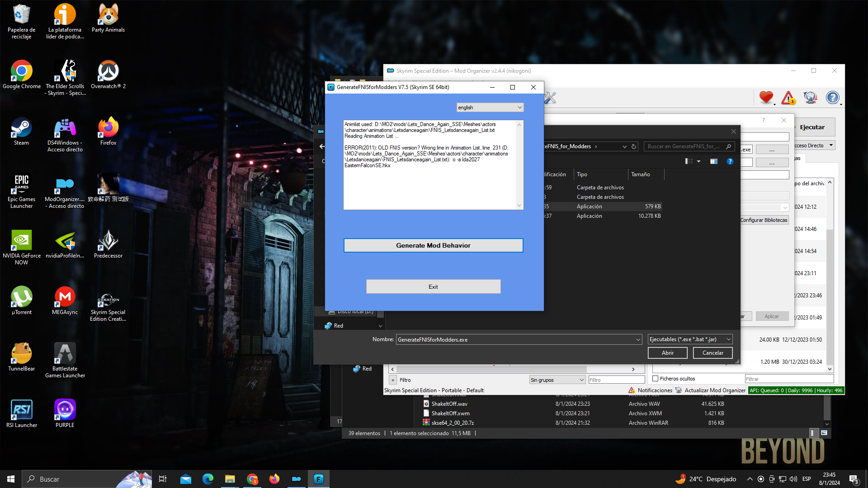The image size is (868, 488).
Task: Click the FNIS log vertical scrollbar
Action: (x=519, y=165)
